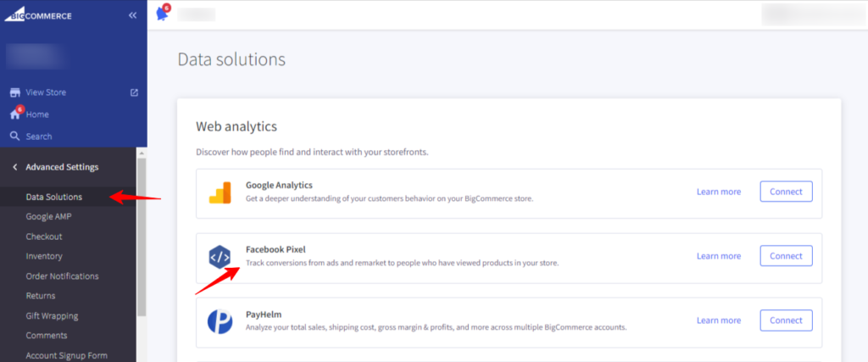Click the Google Analytics title text
Viewport: 868px width, 362px height.
click(x=279, y=185)
